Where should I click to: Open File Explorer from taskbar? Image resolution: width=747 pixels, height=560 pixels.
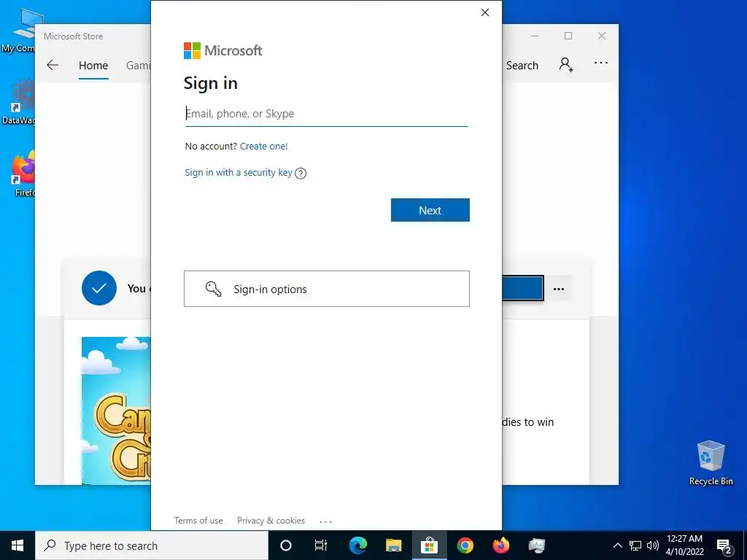[393, 545]
